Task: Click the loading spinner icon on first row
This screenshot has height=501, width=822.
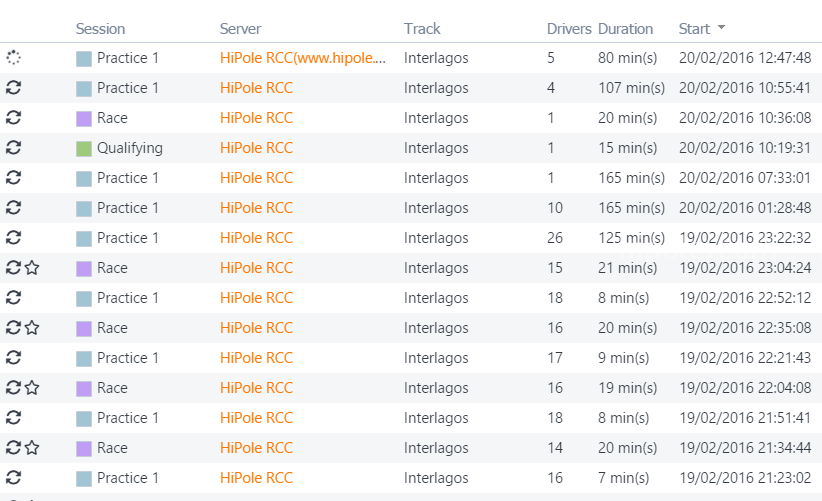Action: tap(14, 58)
